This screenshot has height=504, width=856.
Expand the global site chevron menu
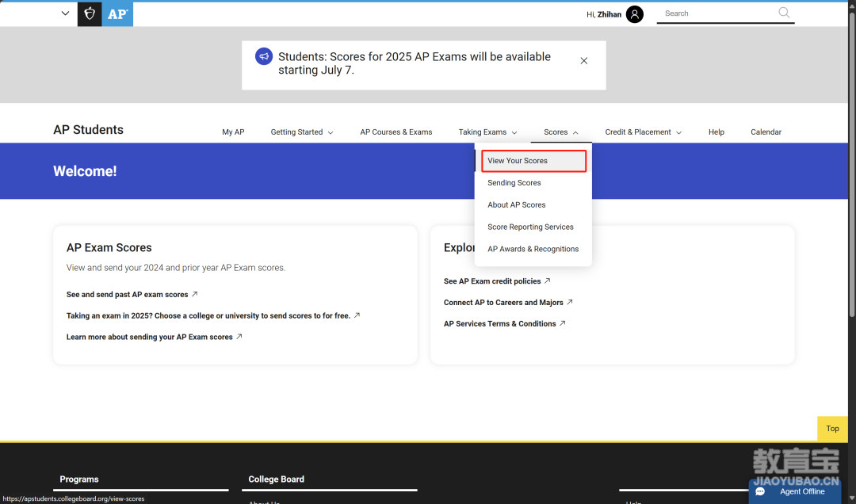[66, 13]
